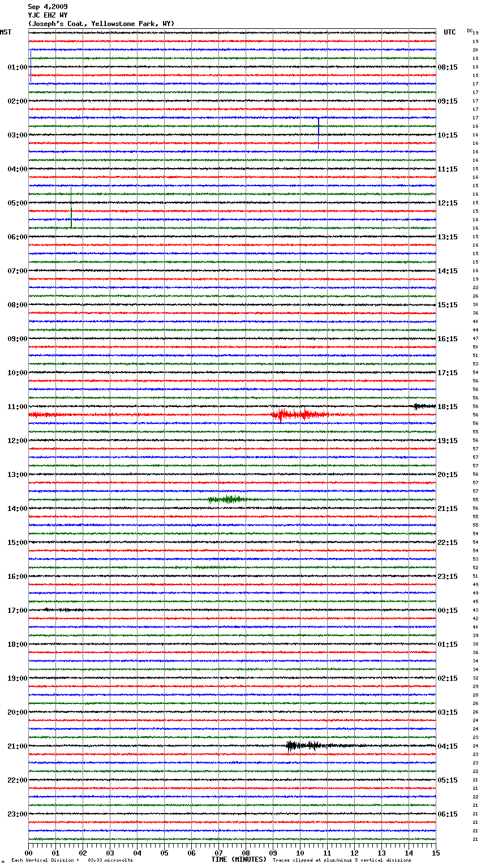Select the 14:00 MST hour label
The image size is (481, 868).
(x=18, y=509)
